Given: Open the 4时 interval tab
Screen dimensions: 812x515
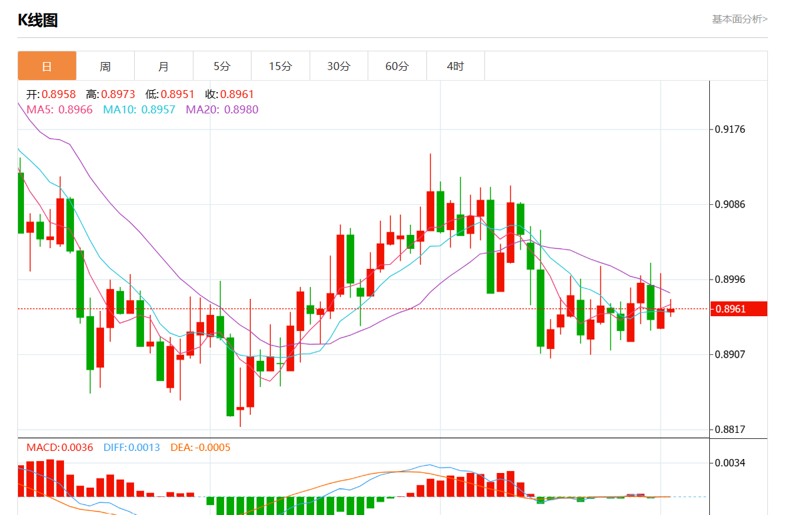Looking at the screenshot, I should pos(456,66).
